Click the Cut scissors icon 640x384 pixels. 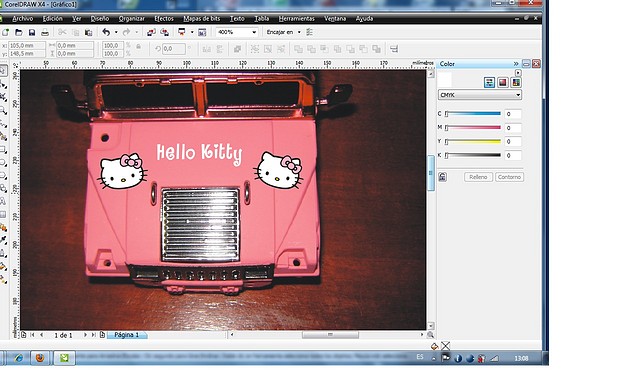[62, 32]
